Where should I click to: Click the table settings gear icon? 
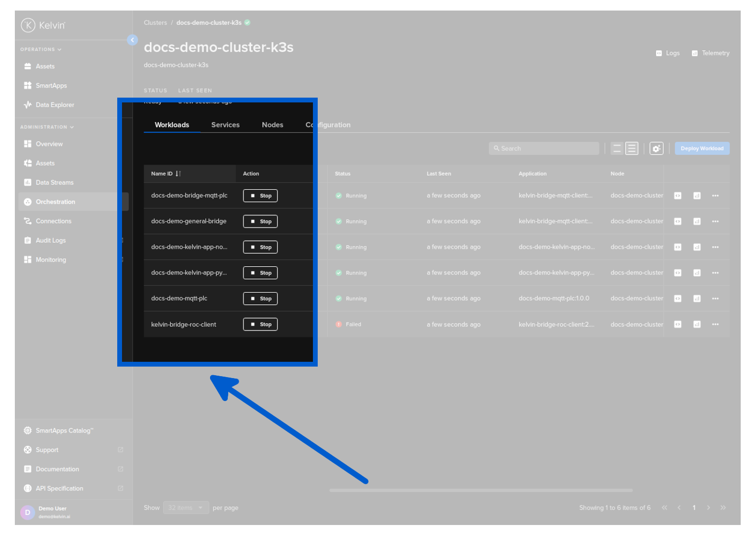tap(656, 149)
